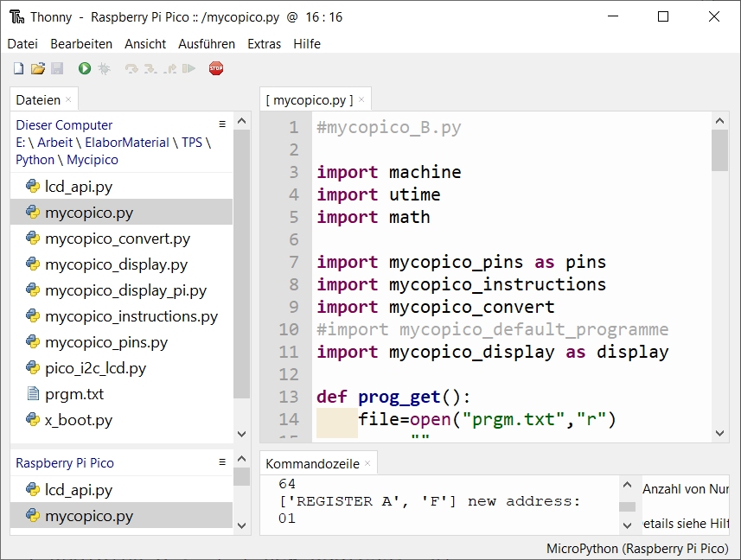Image resolution: width=741 pixels, height=560 pixels.
Task: Click the Resume execution icon
Action: [x=188, y=68]
